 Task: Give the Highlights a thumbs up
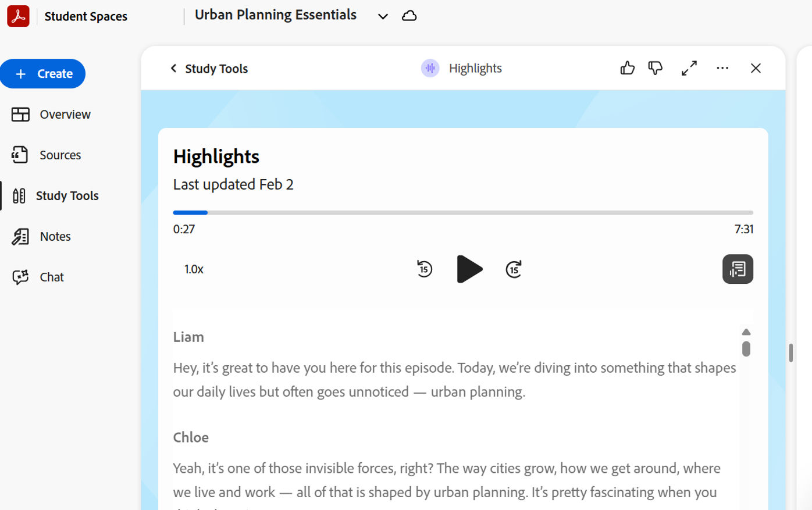point(627,68)
